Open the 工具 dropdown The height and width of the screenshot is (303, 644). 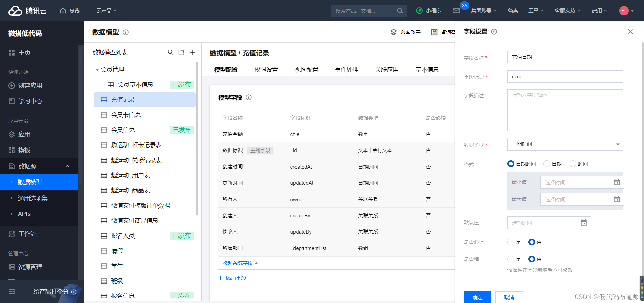coord(535,11)
